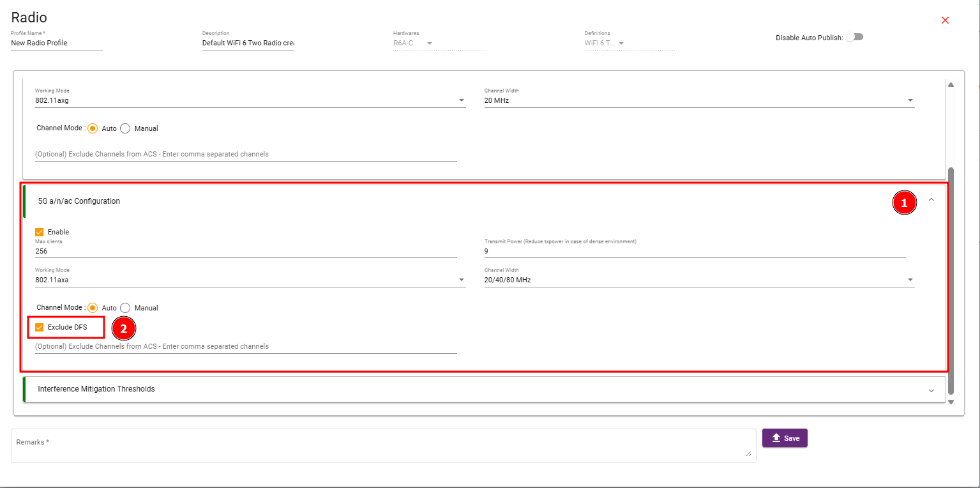
Task: Click the red annotation marker number 2
Action: [124, 328]
